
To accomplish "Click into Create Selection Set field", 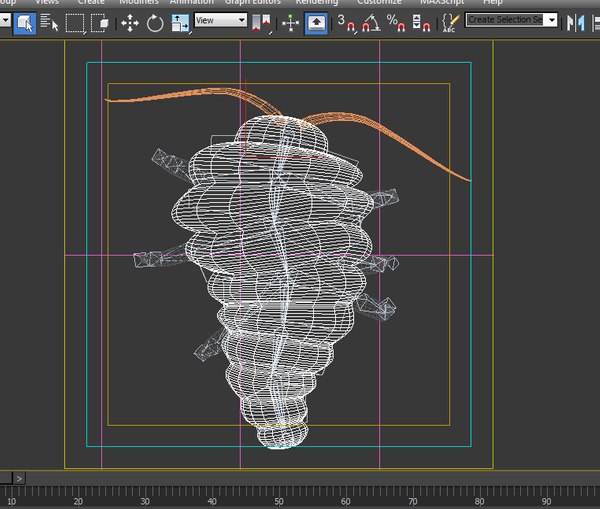I will click(505, 20).
